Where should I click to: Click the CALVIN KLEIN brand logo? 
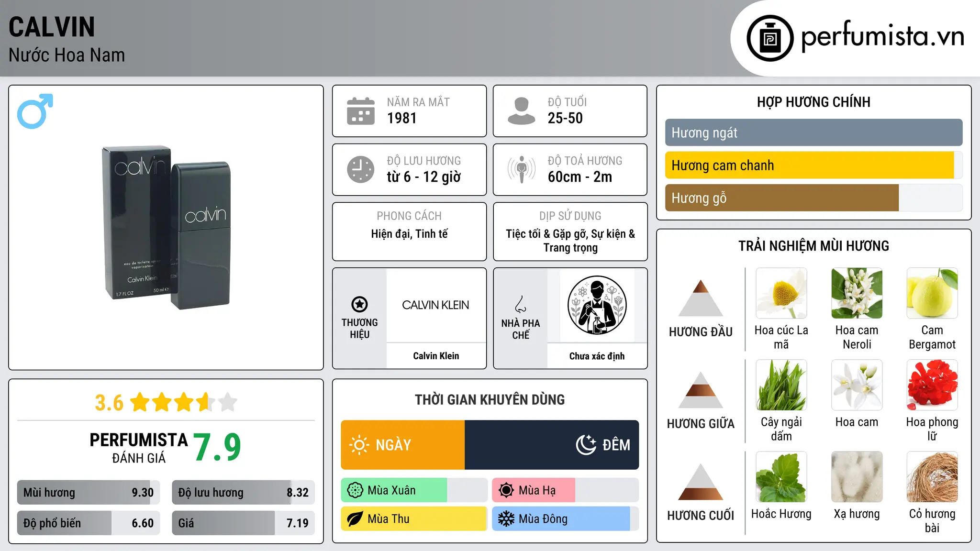(435, 305)
